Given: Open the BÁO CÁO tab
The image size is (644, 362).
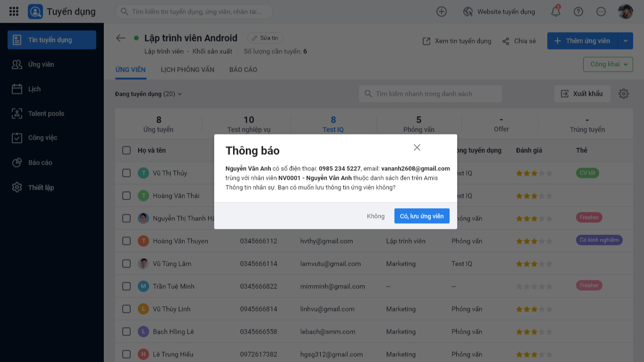Looking at the screenshot, I should [x=243, y=69].
